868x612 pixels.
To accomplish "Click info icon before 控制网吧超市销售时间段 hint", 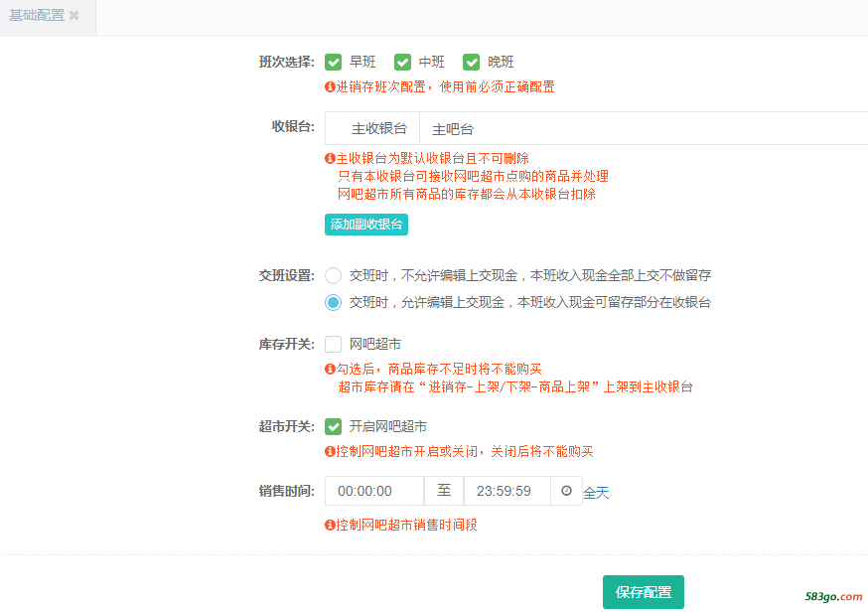I will click(330, 525).
